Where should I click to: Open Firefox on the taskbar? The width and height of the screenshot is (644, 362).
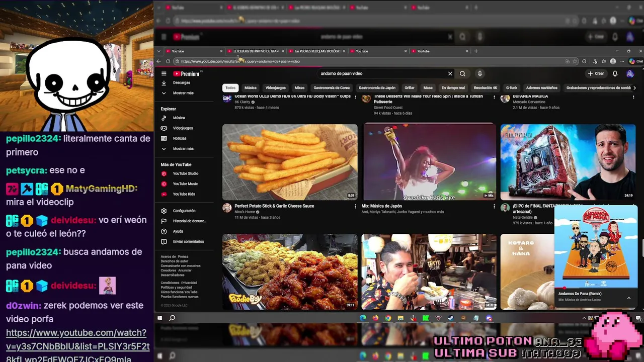[375, 318]
